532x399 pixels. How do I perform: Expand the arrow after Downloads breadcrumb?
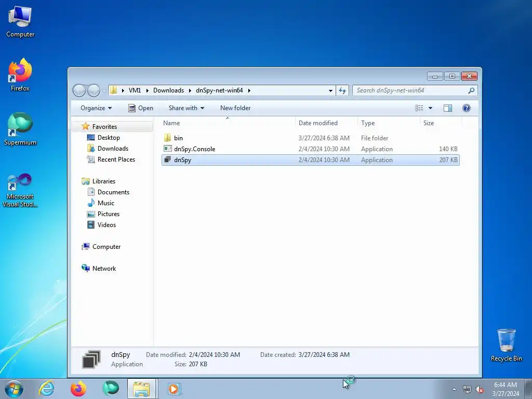pos(190,90)
